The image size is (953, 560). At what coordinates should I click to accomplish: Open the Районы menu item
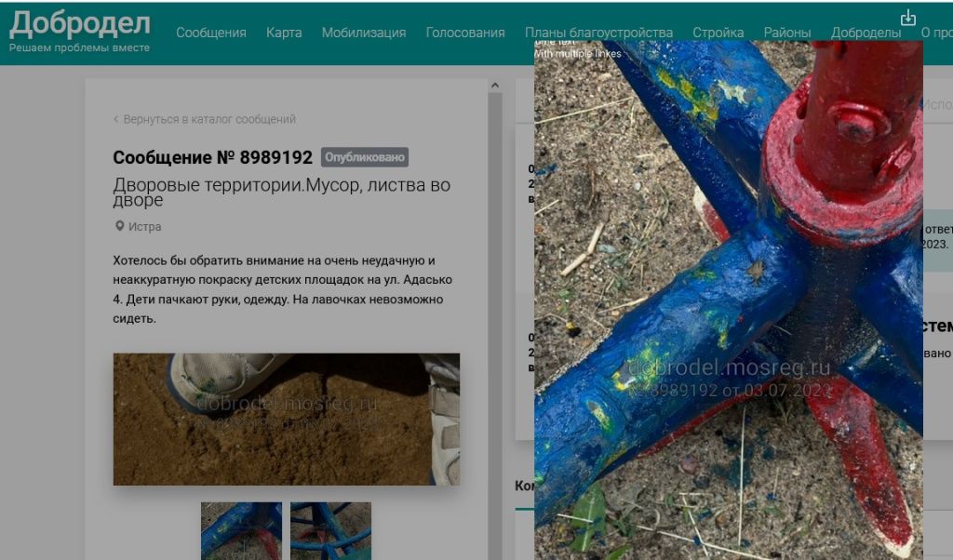pos(787,33)
